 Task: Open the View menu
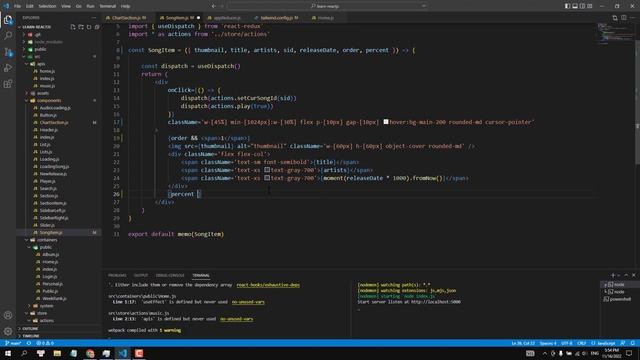point(66,6)
